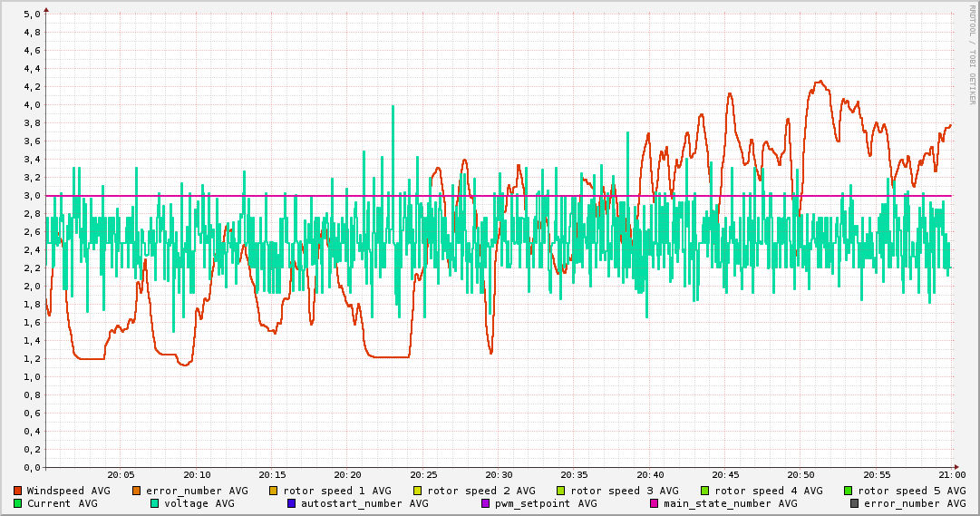Image resolution: width=980 pixels, height=516 pixels.
Task: Click the 5,0 label atop the y-axis
Action: click(31, 15)
